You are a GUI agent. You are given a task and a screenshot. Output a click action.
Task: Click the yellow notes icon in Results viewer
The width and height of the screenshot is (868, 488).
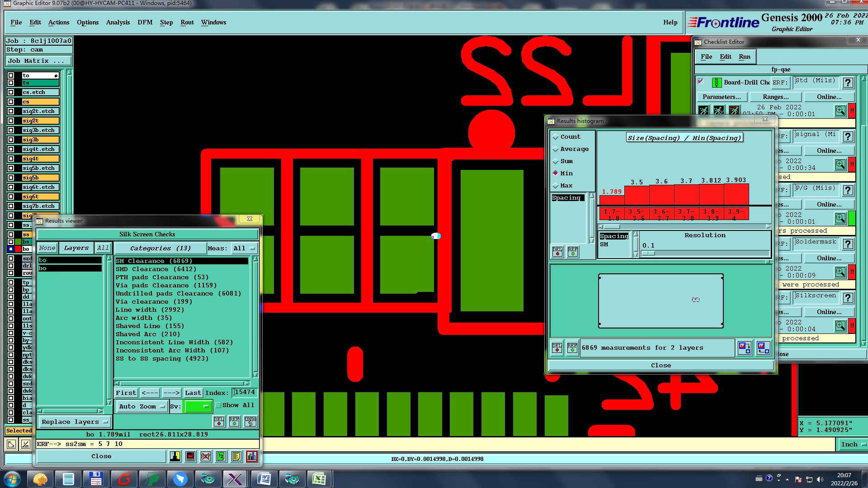point(236,456)
